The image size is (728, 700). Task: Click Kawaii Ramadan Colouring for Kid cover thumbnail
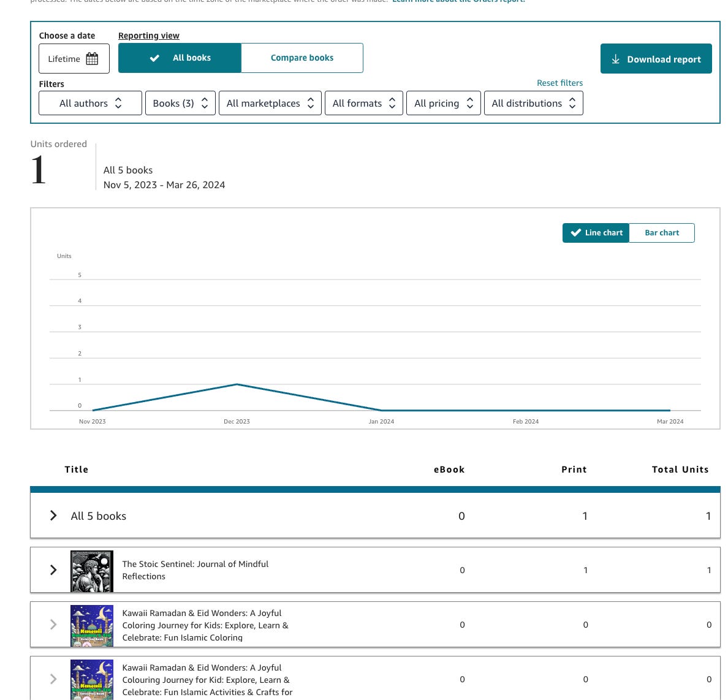[x=92, y=680]
